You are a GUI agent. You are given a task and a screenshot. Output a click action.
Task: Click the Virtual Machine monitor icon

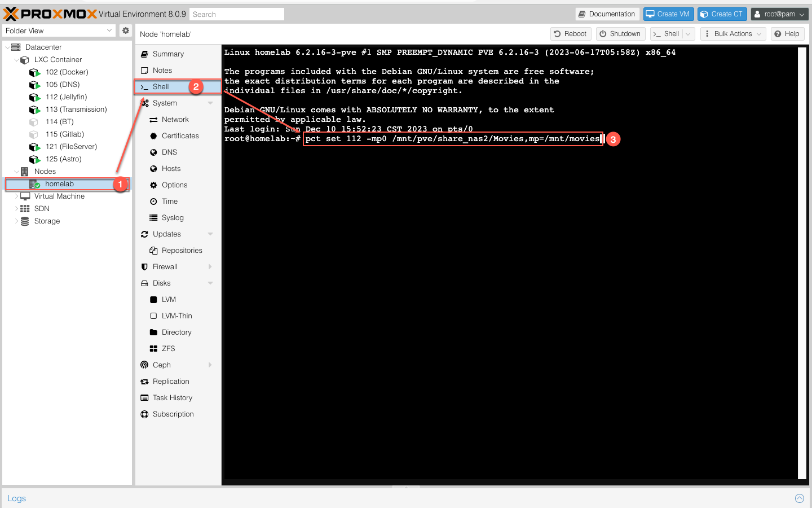click(25, 196)
